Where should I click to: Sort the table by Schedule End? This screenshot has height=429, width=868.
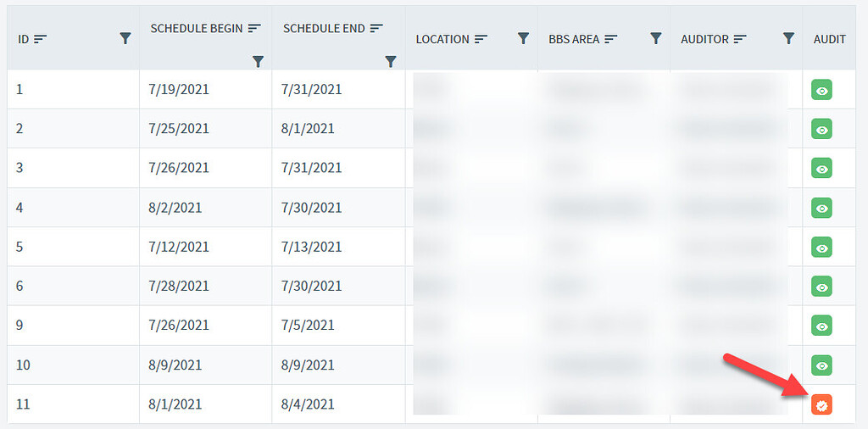(x=376, y=28)
